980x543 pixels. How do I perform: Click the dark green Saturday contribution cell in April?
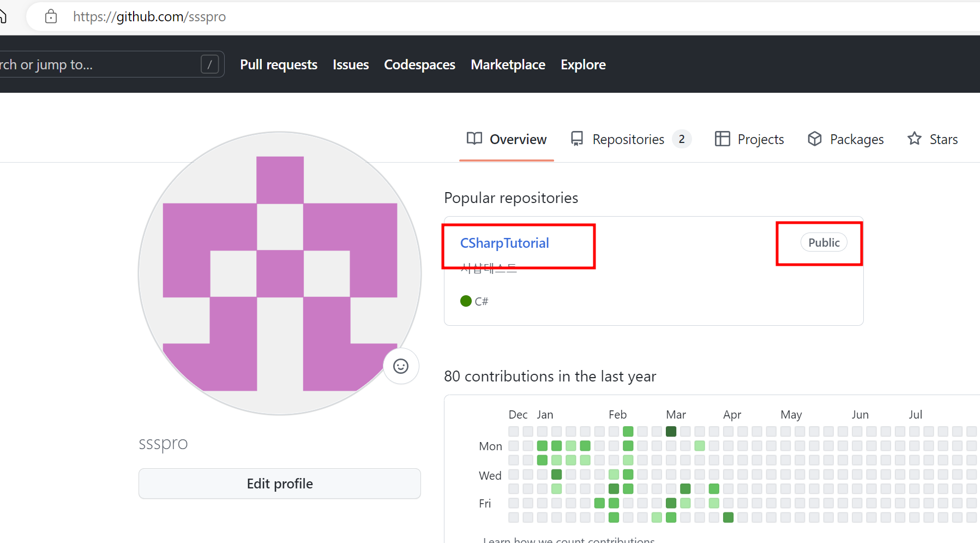728,517
